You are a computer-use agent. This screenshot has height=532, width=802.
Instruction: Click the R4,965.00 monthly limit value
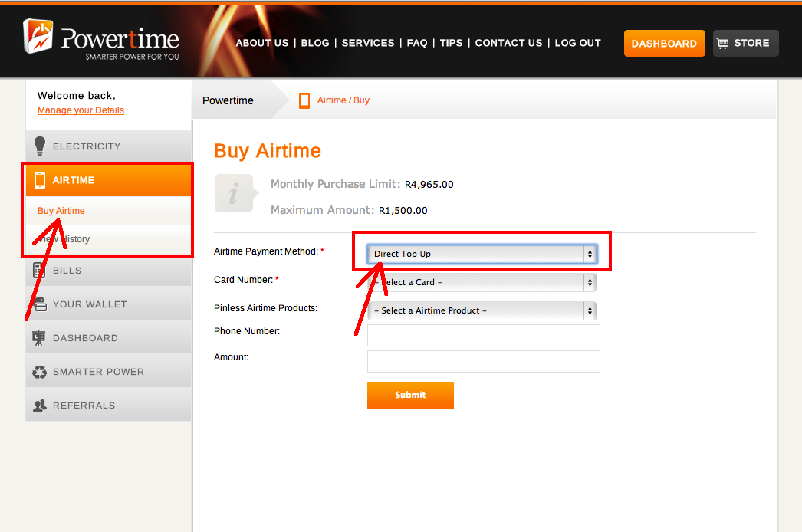pos(429,184)
